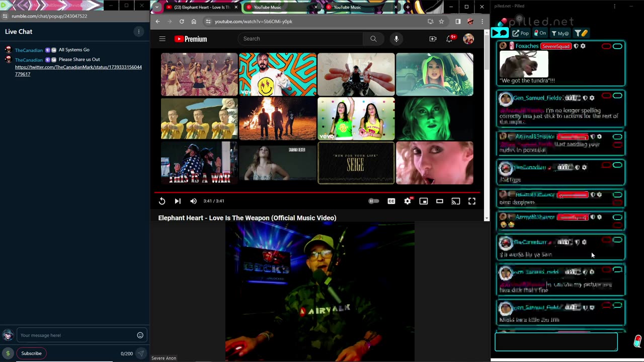Click the YouTube Premium logo

pyautogui.click(x=191, y=39)
